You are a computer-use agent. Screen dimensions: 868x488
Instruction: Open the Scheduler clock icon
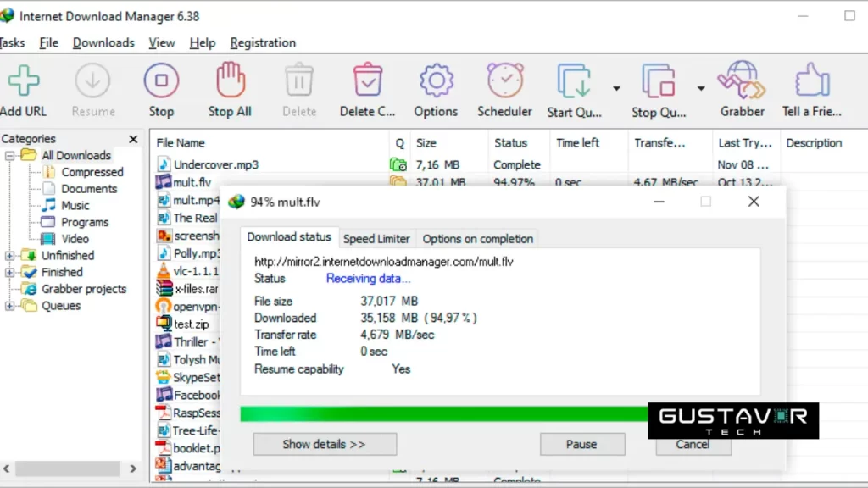[x=504, y=81]
